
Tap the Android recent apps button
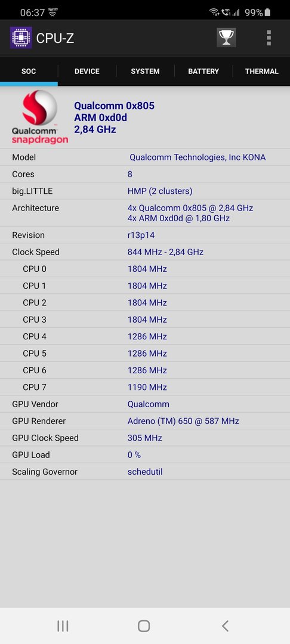[63, 626]
